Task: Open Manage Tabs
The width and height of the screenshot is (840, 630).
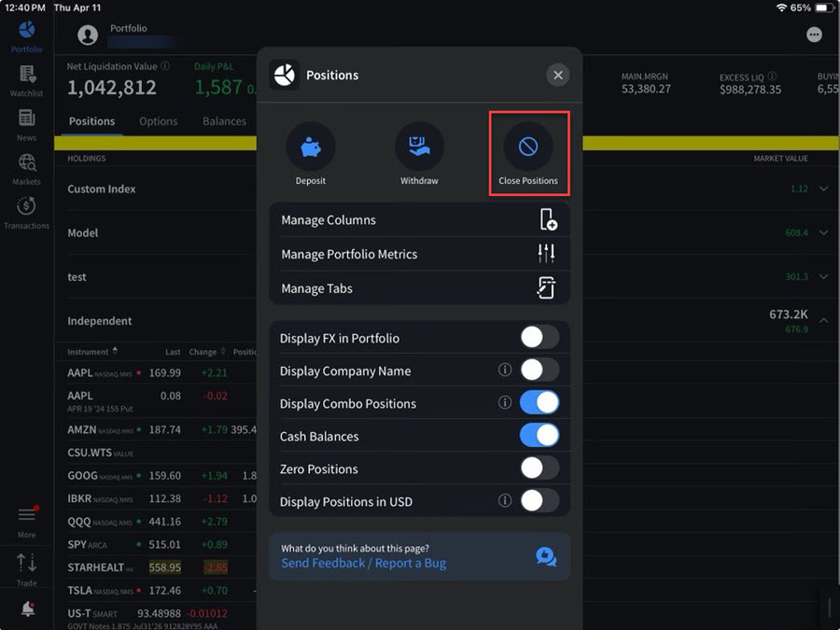Action: click(419, 288)
